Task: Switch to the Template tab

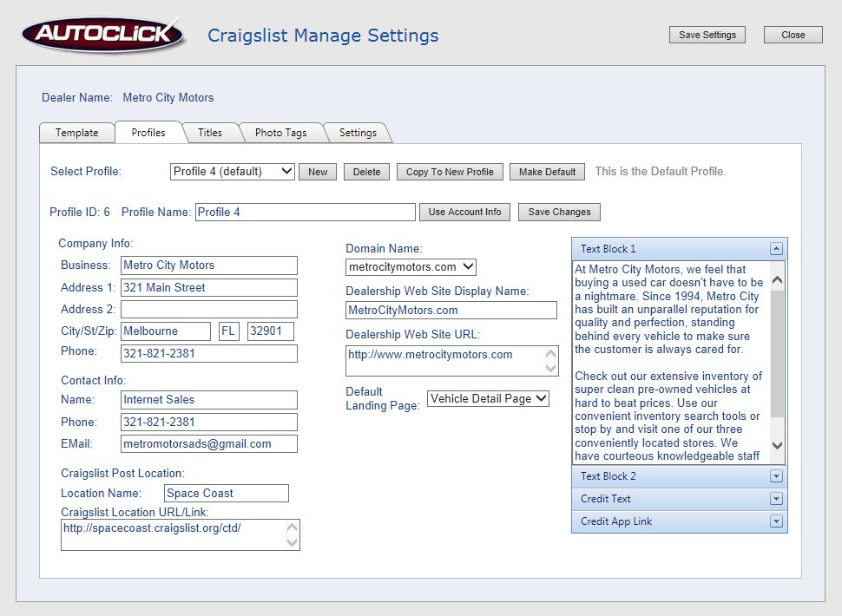Action: pyautogui.click(x=76, y=133)
